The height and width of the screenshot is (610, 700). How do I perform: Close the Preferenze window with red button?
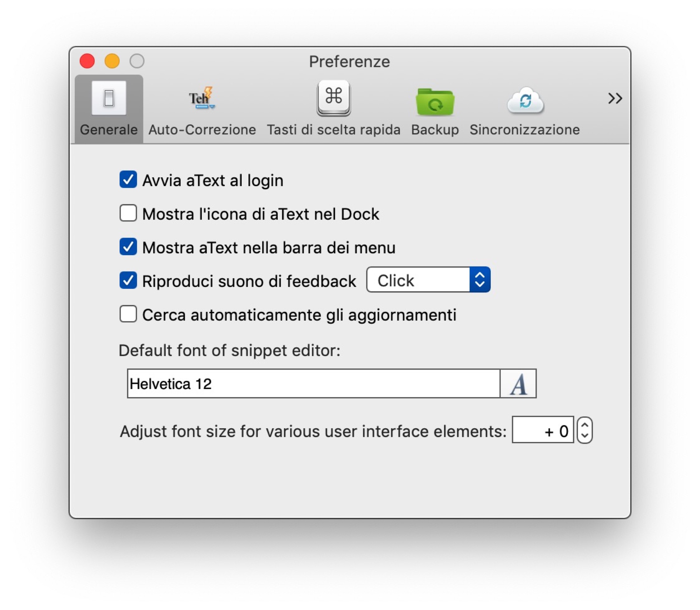pos(87,61)
